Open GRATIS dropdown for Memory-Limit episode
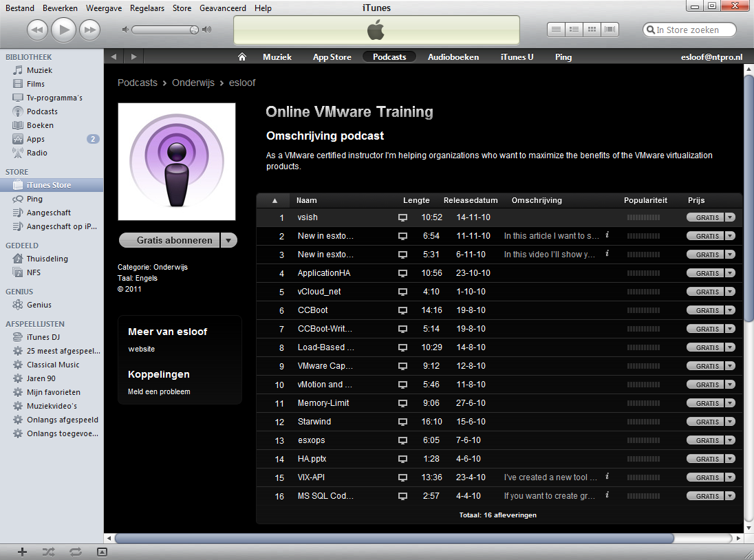 tap(730, 404)
